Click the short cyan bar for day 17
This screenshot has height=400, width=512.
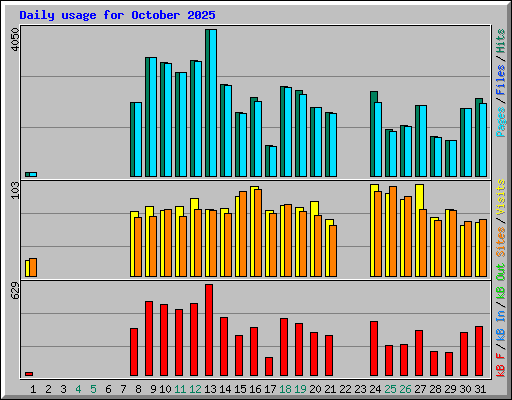273,161
